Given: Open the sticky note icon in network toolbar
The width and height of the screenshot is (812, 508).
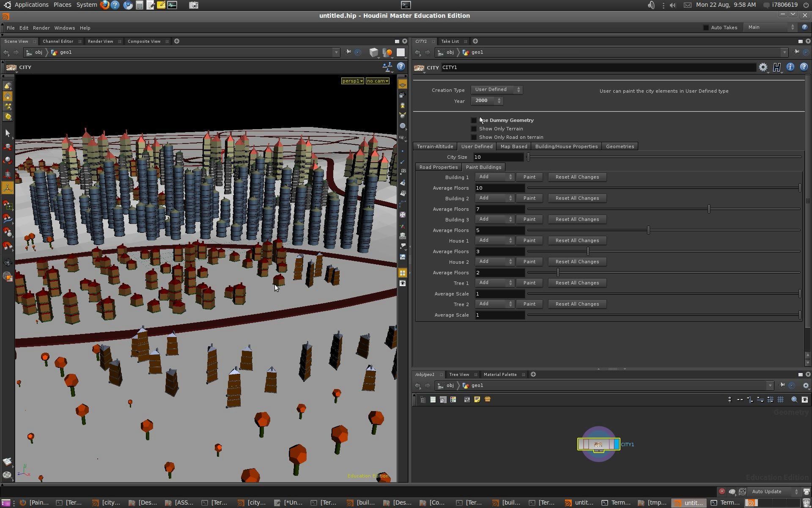Looking at the screenshot, I should 477,399.
